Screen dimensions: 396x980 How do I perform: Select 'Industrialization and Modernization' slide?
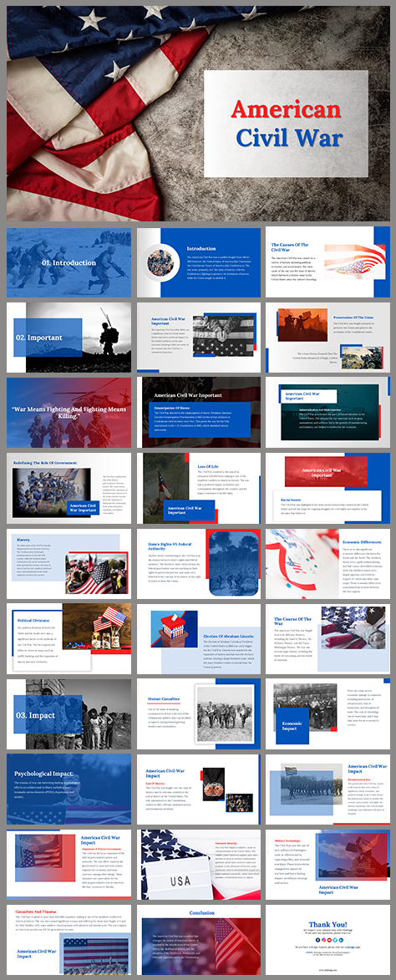(x=328, y=413)
